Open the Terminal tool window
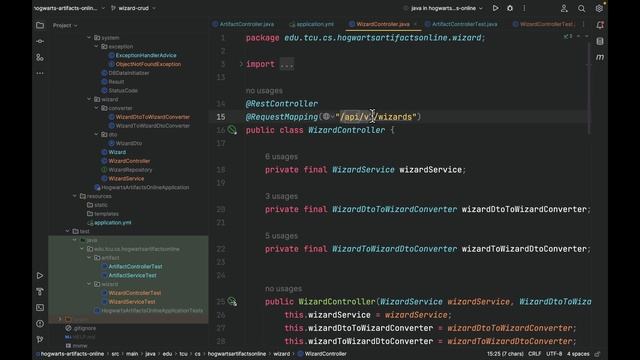 [40, 307]
